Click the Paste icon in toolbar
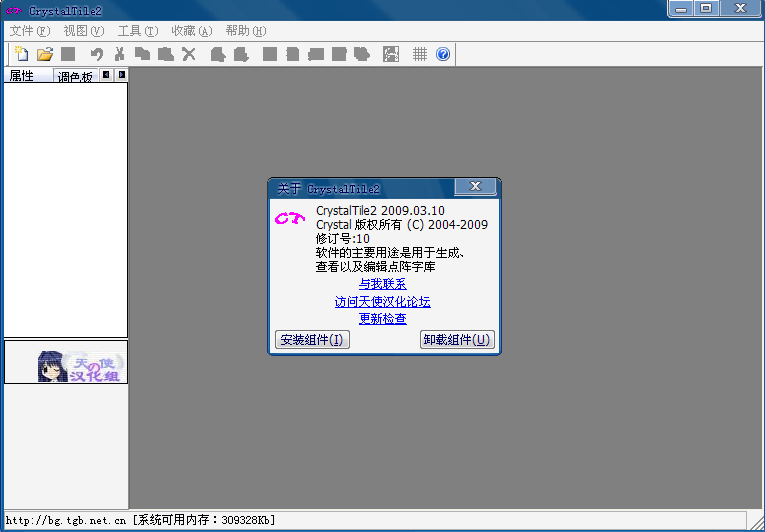This screenshot has width=765, height=532. pos(166,54)
